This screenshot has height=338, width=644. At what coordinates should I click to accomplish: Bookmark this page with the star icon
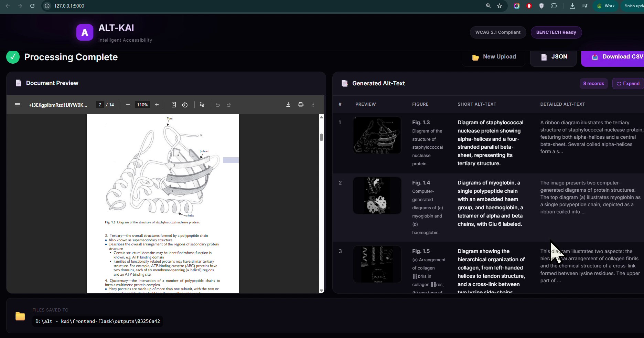click(500, 6)
